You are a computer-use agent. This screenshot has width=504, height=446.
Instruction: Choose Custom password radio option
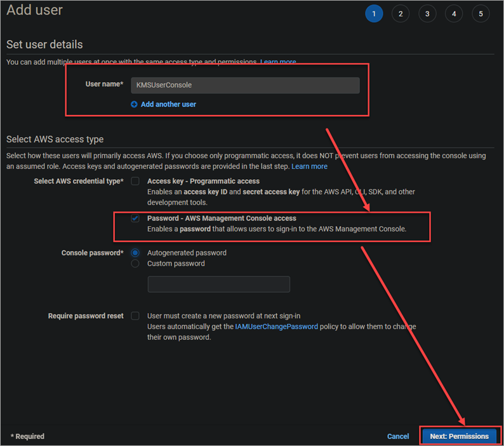[135, 264]
